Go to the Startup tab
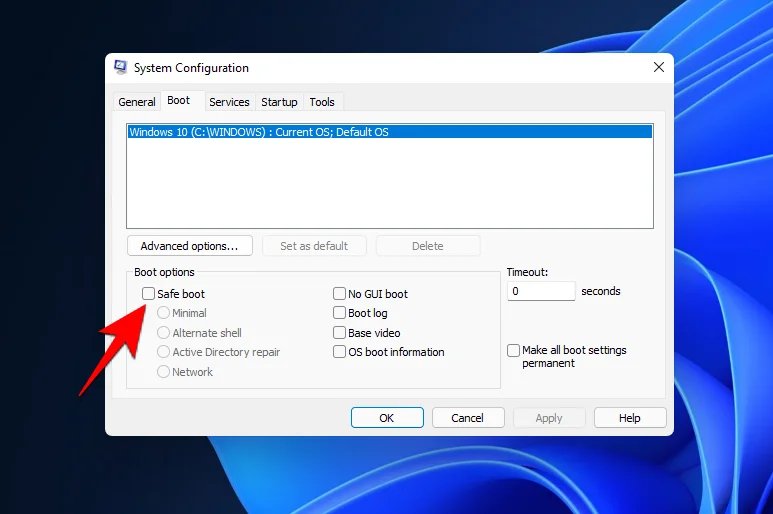 click(279, 102)
